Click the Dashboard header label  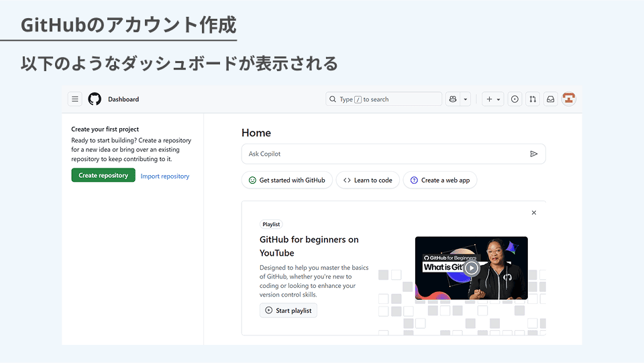tap(123, 99)
